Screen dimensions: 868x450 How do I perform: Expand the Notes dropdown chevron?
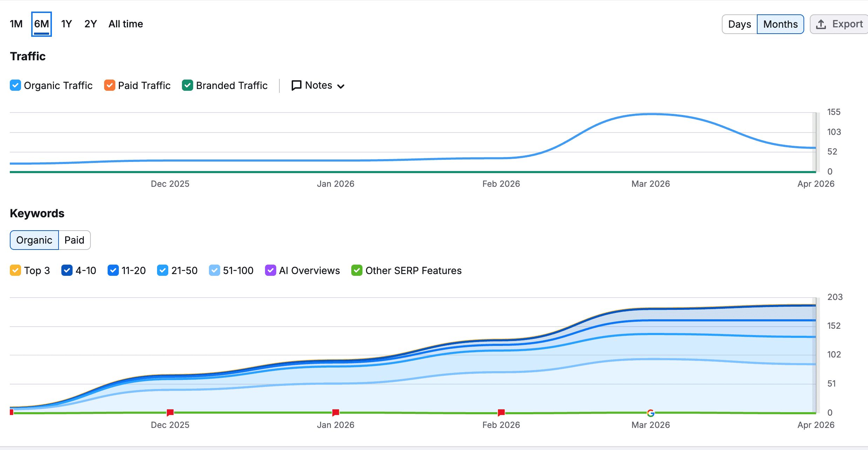click(x=341, y=86)
